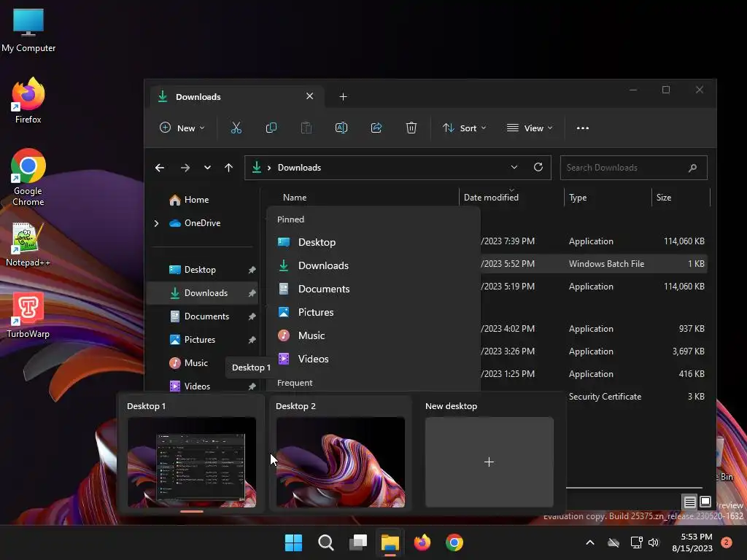Sort by Type column header
Screen dimensions: 747x560
[578, 197]
